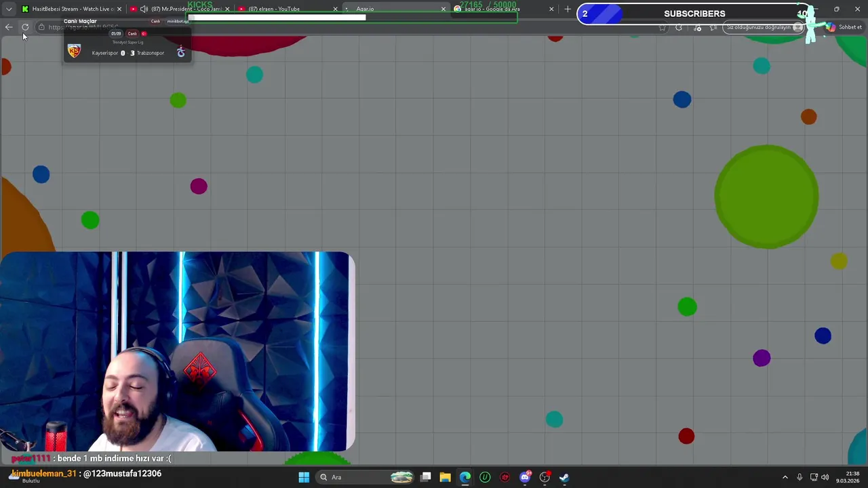Open Steam from the taskbar

coord(564,477)
